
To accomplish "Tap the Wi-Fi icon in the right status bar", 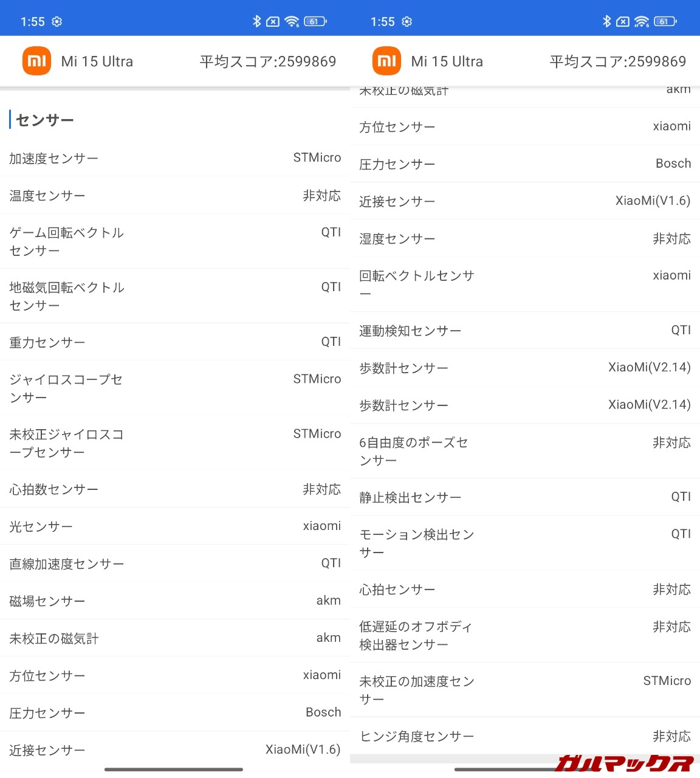I will [x=642, y=22].
